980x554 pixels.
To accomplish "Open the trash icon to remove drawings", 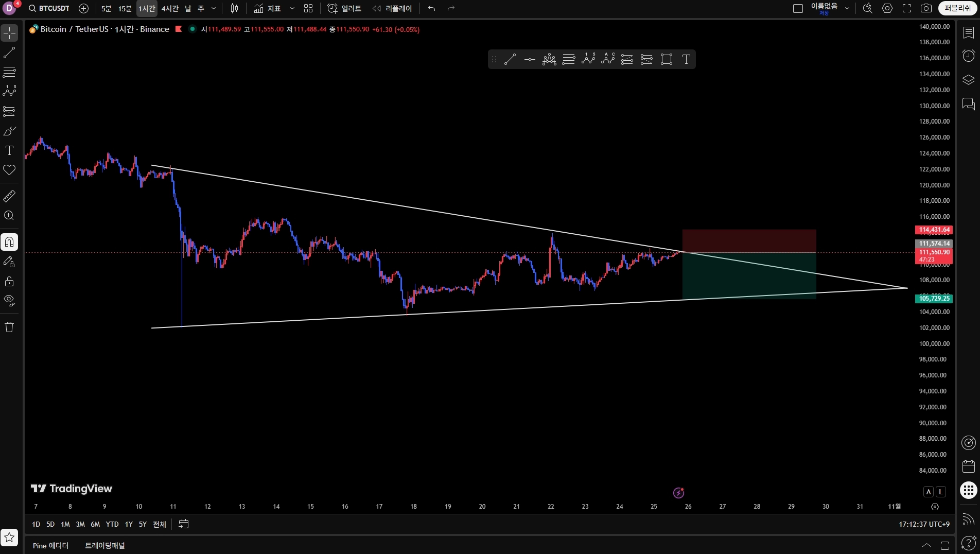I will (x=9, y=327).
